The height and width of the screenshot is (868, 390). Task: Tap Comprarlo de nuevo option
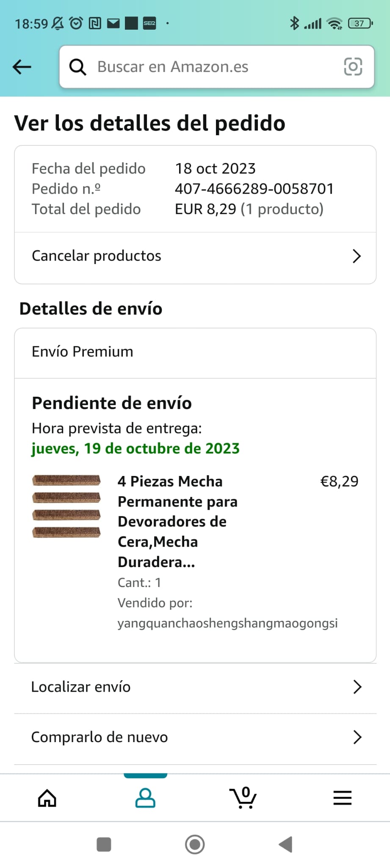point(100,737)
